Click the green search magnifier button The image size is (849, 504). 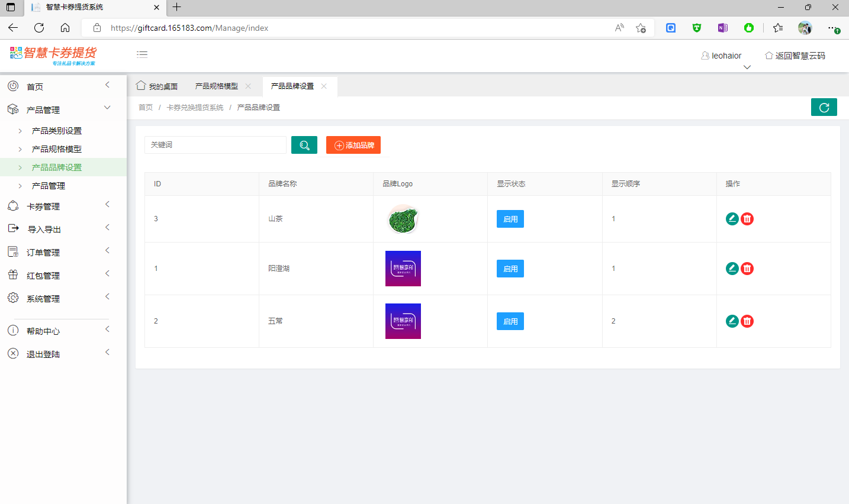click(304, 145)
